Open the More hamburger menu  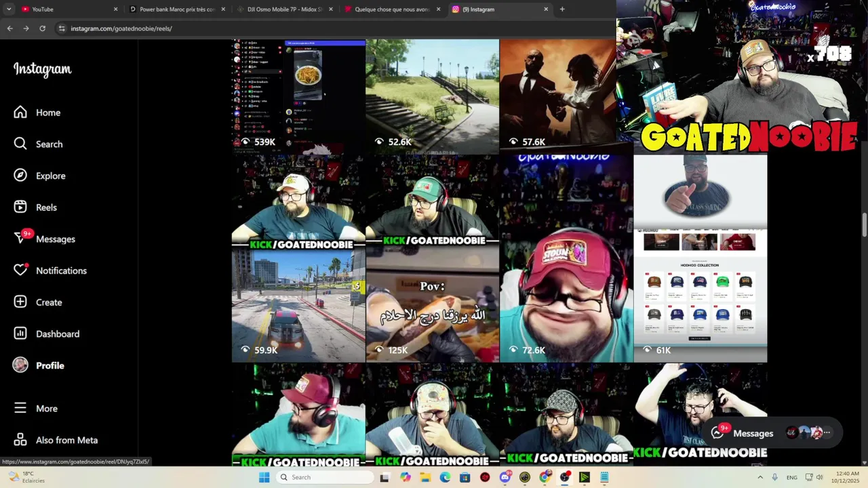pos(20,408)
